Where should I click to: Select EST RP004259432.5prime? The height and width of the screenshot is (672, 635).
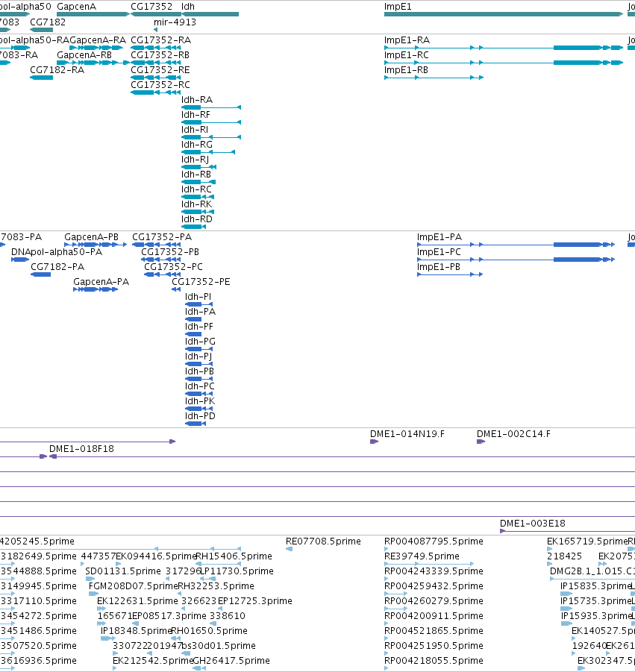tap(434, 586)
